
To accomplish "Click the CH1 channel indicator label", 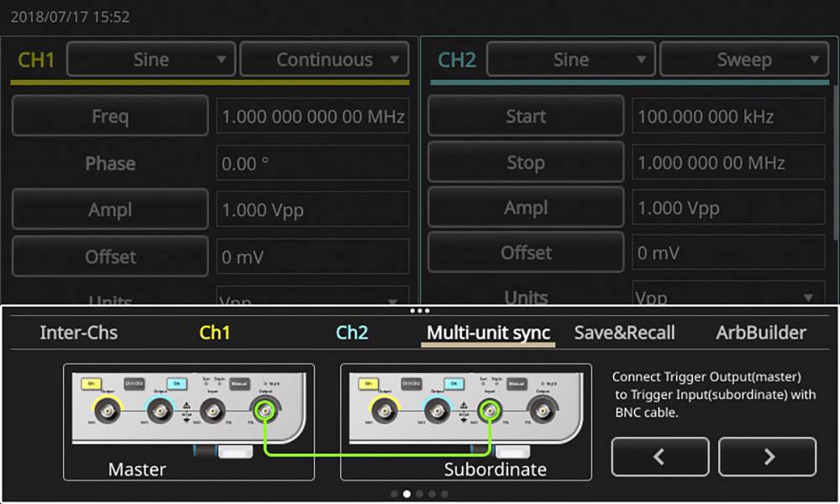I will (35, 59).
